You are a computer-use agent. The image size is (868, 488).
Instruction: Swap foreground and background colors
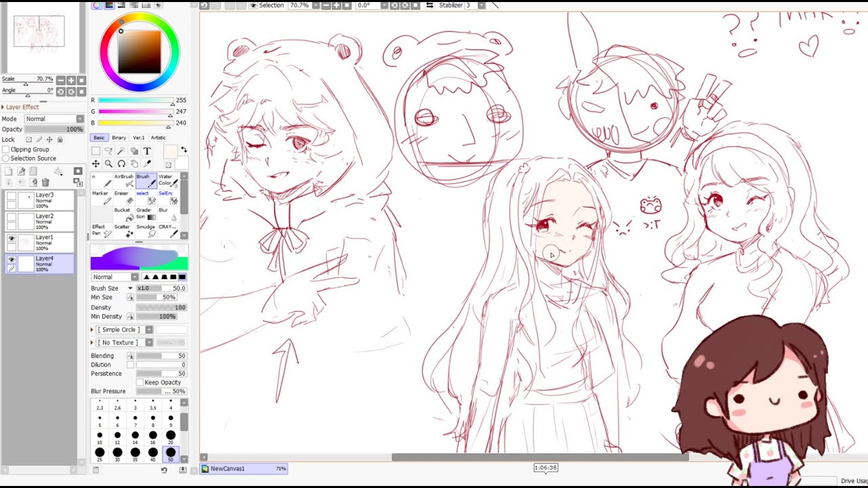click(184, 150)
